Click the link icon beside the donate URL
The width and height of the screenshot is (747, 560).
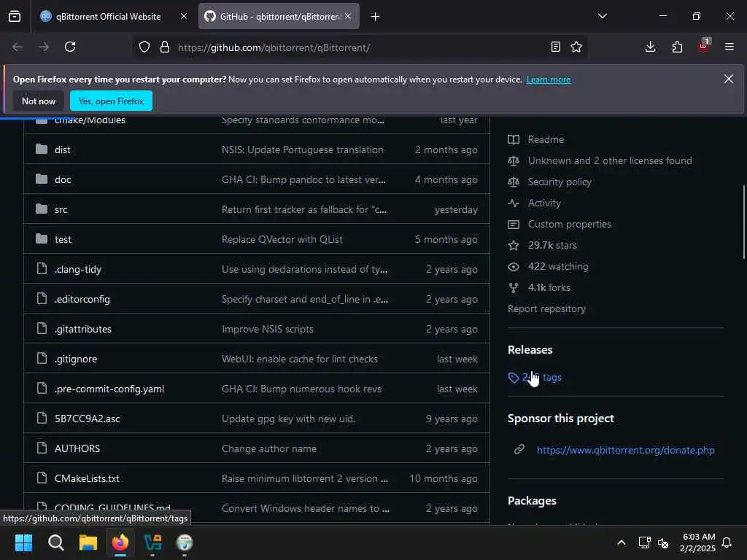pos(519,449)
